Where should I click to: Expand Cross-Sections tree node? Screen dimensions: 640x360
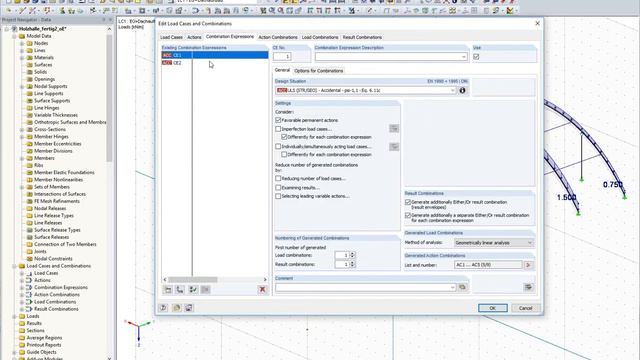pos(22,129)
